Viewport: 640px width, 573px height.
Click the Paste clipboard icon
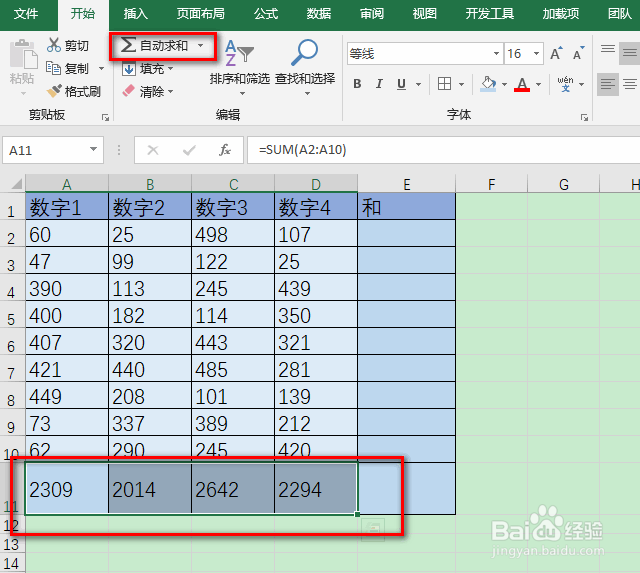pos(22,54)
